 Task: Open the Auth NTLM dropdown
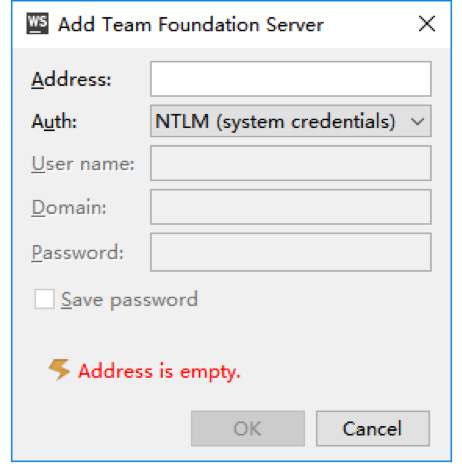pyautogui.click(x=291, y=121)
